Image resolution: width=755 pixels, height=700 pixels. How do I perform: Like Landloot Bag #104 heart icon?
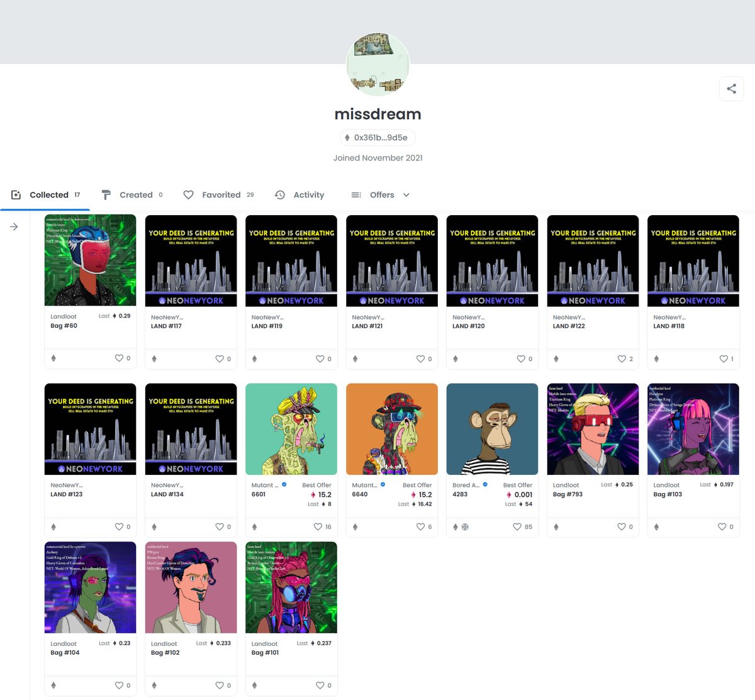(x=119, y=686)
